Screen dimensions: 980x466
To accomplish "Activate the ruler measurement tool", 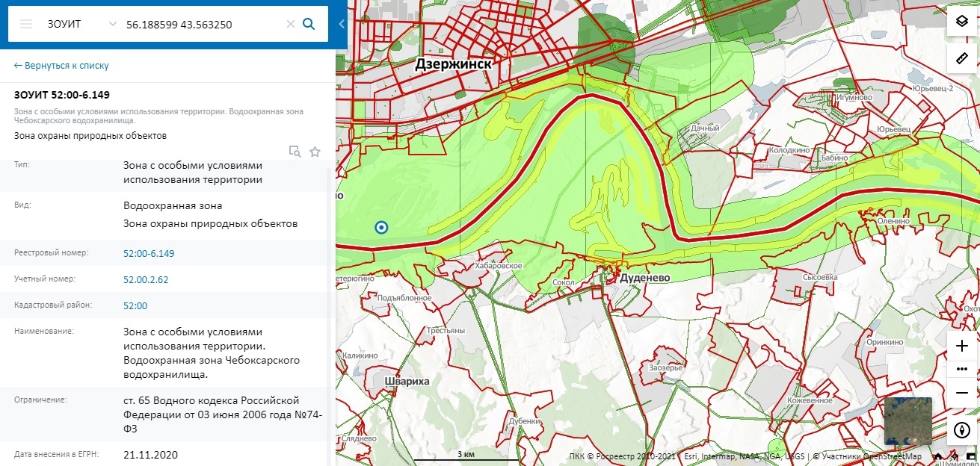I will pos(961,58).
